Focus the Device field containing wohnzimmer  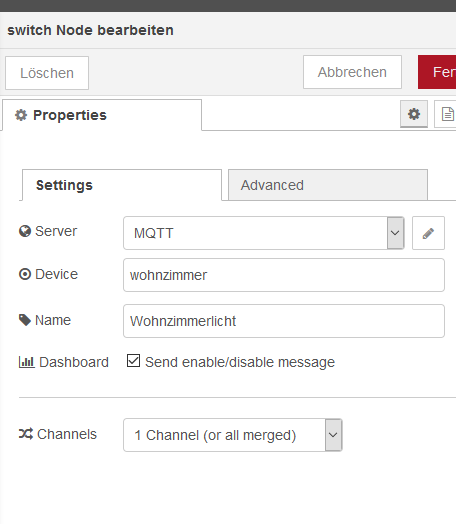[x=284, y=275]
